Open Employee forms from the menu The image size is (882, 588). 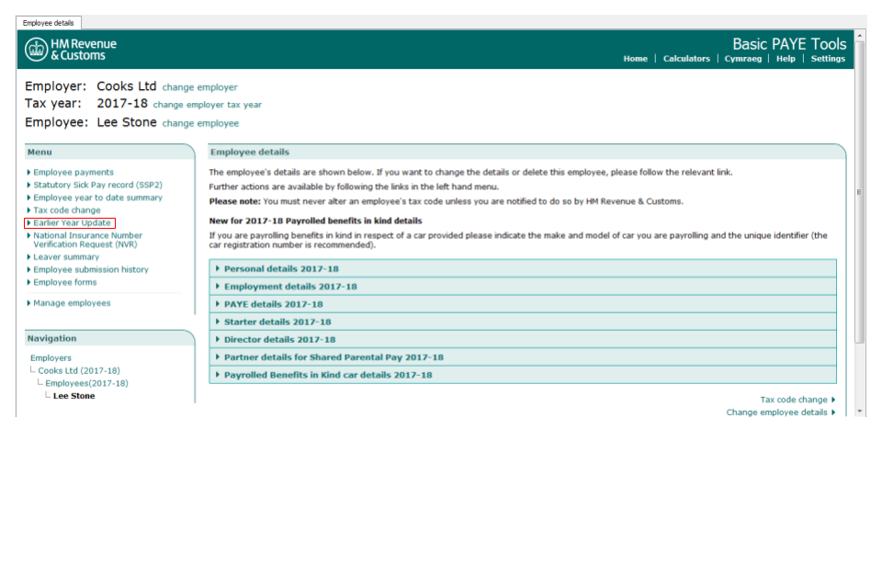(64, 282)
